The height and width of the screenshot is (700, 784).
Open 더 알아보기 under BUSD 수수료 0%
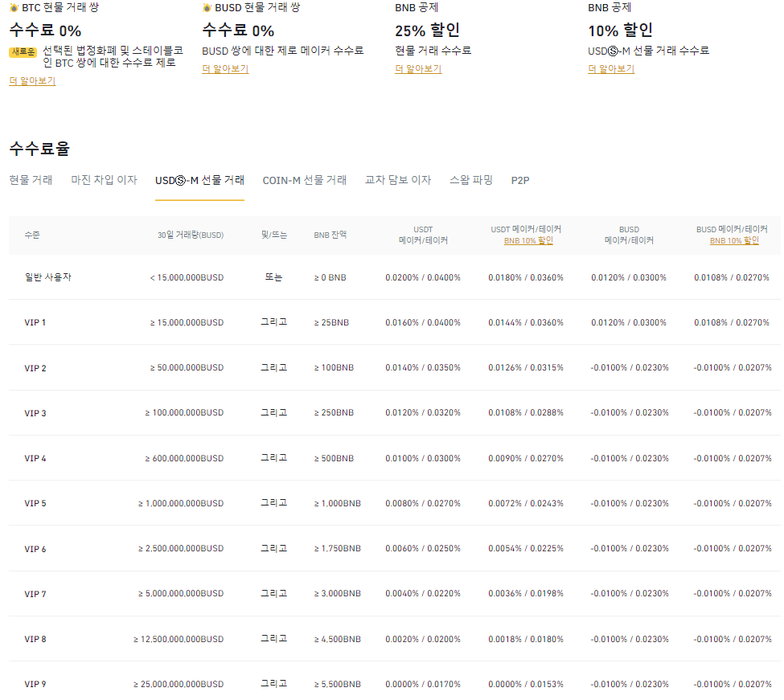225,68
